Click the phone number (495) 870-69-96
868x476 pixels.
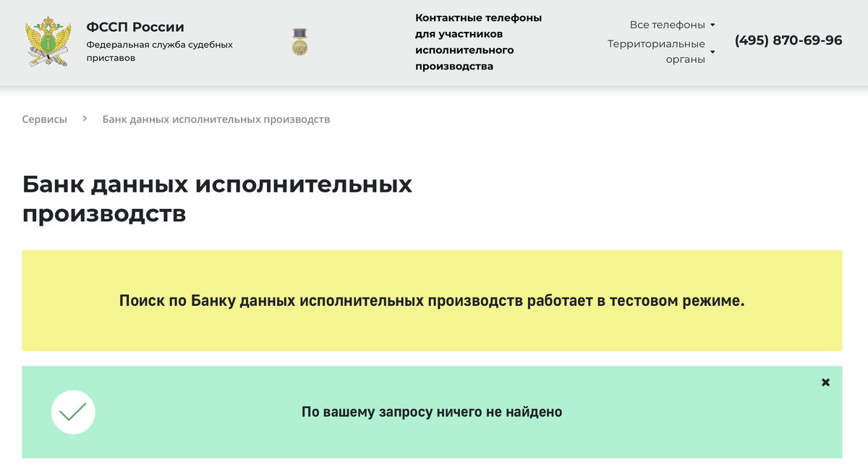(788, 41)
